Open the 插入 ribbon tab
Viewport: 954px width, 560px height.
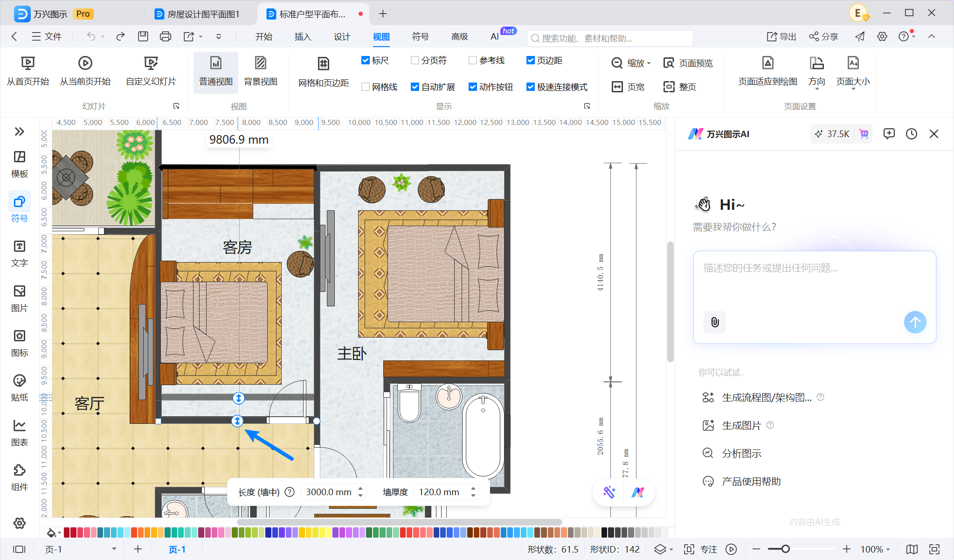click(x=303, y=36)
